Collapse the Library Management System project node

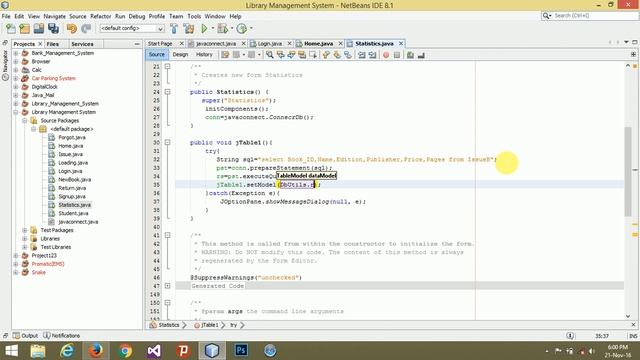16,112
